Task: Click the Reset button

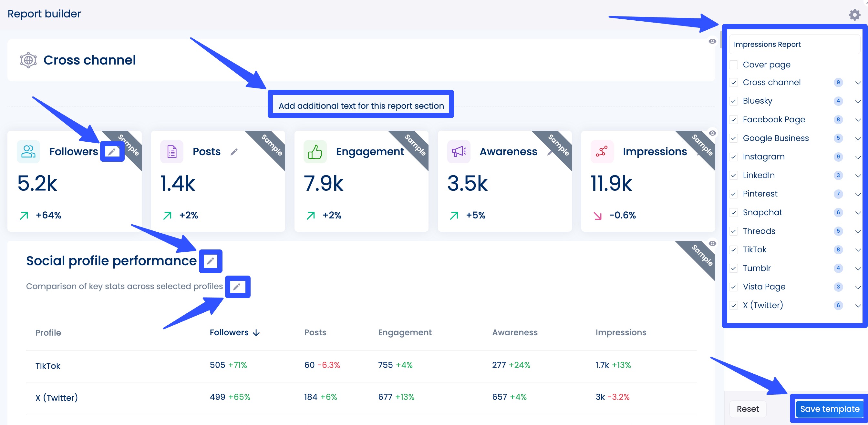Action: click(x=748, y=409)
